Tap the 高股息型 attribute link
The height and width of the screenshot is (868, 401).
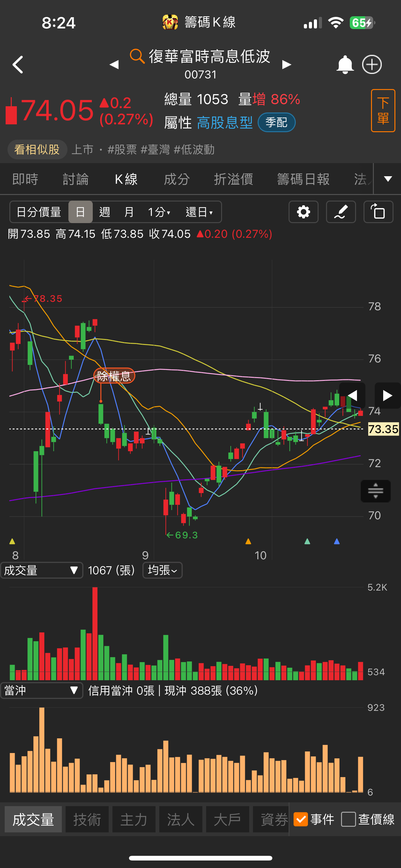[x=225, y=122]
